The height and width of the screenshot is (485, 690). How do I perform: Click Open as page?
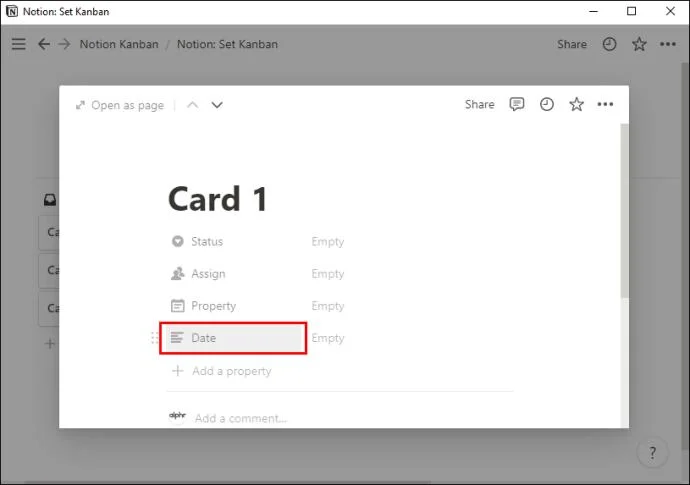[x=120, y=105]
